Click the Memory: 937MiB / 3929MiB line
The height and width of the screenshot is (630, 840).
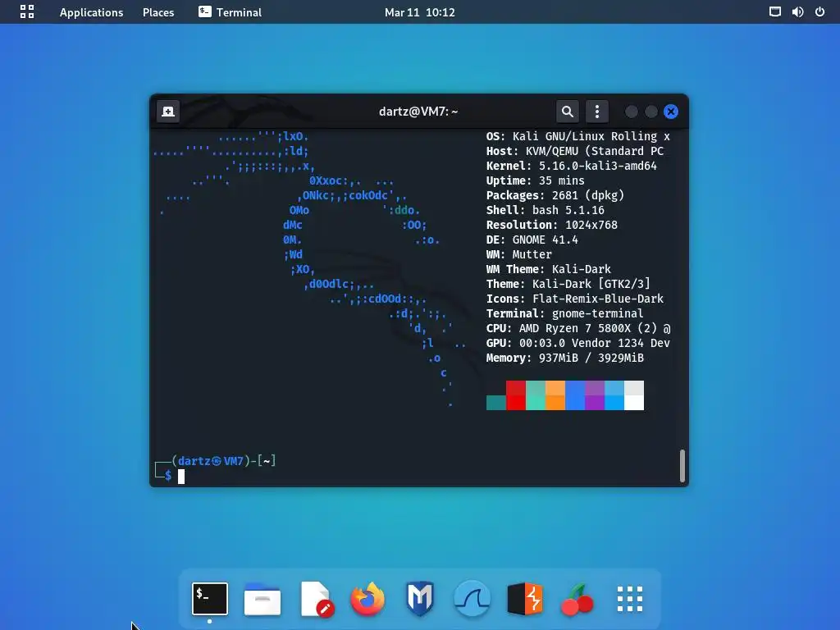pyautogui.click(x=564, y=358)
